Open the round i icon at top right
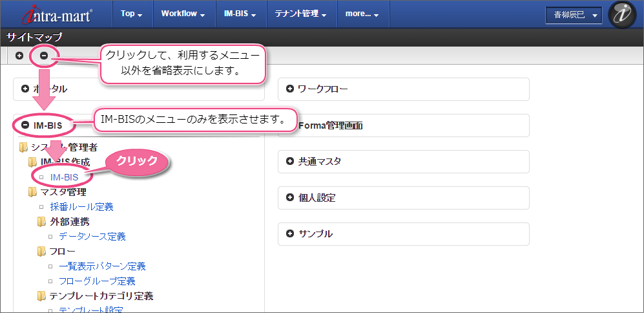 point(622,14)
